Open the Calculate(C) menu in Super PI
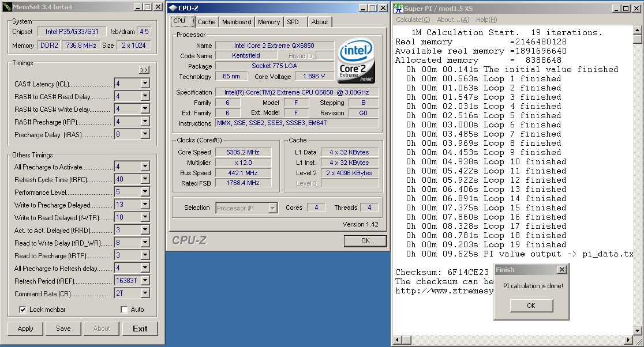The image size is (644, 347). click(x=413, y=20)
